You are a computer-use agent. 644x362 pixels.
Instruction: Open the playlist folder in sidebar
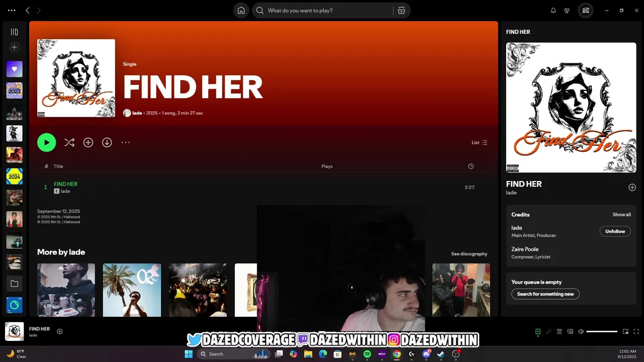(x=14, y=284)
